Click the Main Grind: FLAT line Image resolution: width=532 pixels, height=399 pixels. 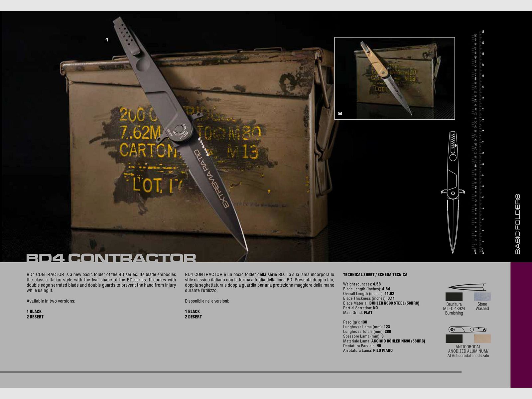pos(358,313)
